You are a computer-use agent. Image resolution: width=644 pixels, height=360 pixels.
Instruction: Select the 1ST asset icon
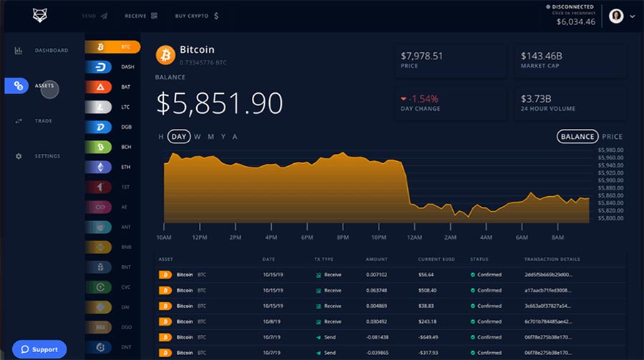99,187
